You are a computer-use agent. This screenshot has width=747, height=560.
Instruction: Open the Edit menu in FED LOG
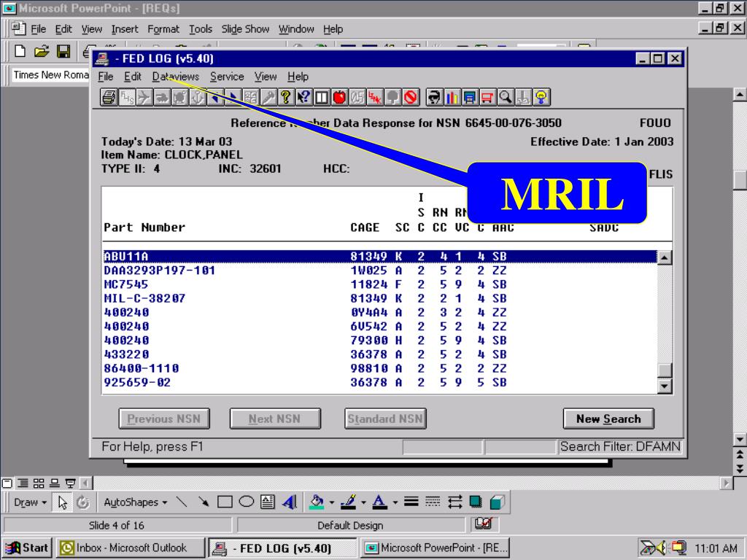[x=133, y=77]
